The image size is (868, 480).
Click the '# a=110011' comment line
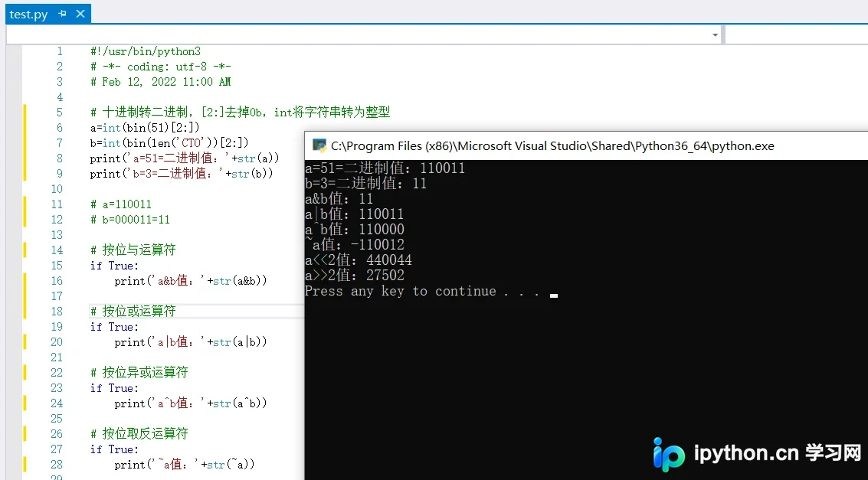[x=121, y=204]
